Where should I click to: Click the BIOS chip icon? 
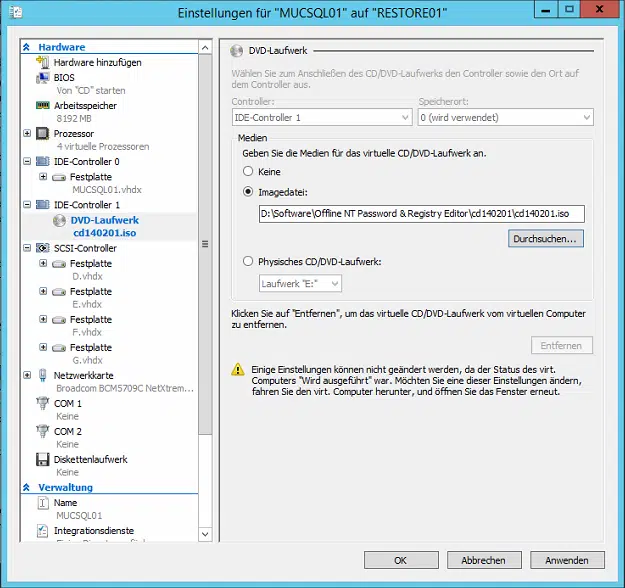pyautogui.click(x=43, y=77)
